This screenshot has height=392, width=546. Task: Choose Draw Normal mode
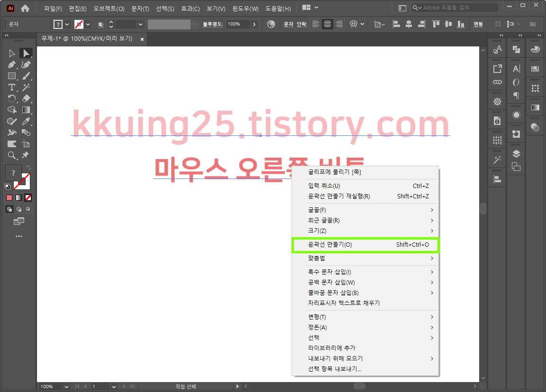tap(9, 209)
